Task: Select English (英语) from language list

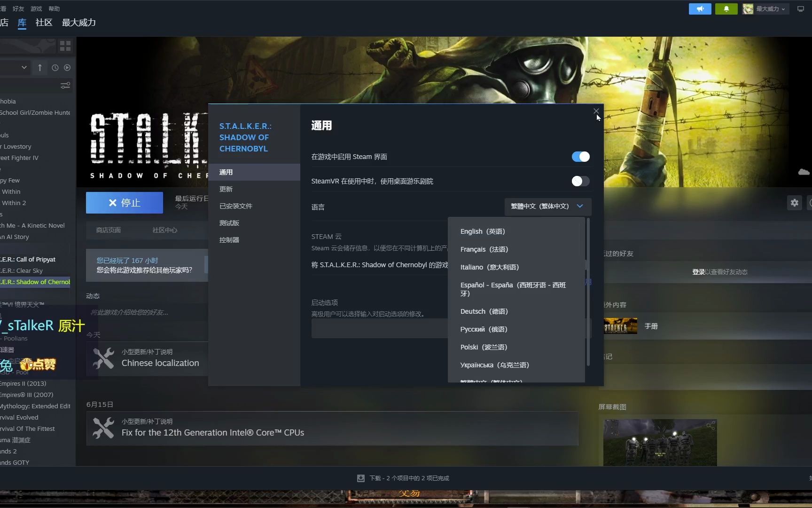Action: pyautogui.click(x=515, y=231)
